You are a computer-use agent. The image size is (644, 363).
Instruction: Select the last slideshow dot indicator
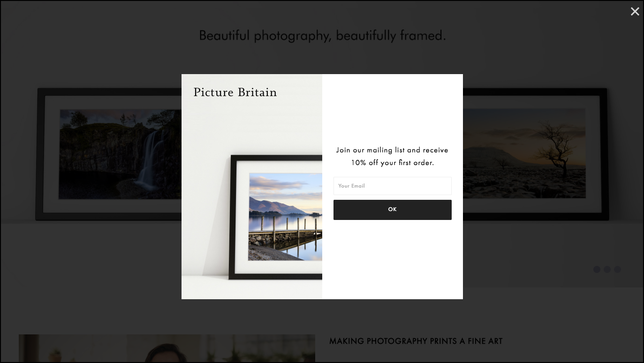(x=617, y=269)
